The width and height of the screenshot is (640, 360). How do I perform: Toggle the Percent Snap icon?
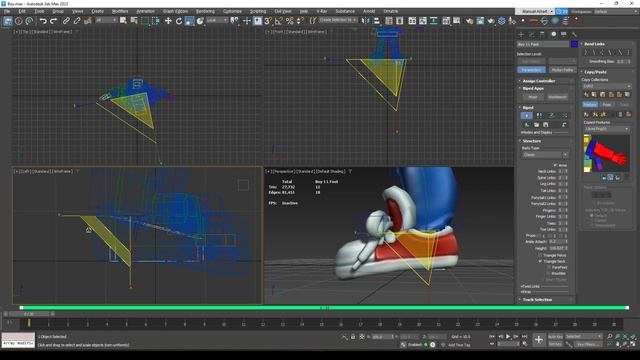point(289,21)
